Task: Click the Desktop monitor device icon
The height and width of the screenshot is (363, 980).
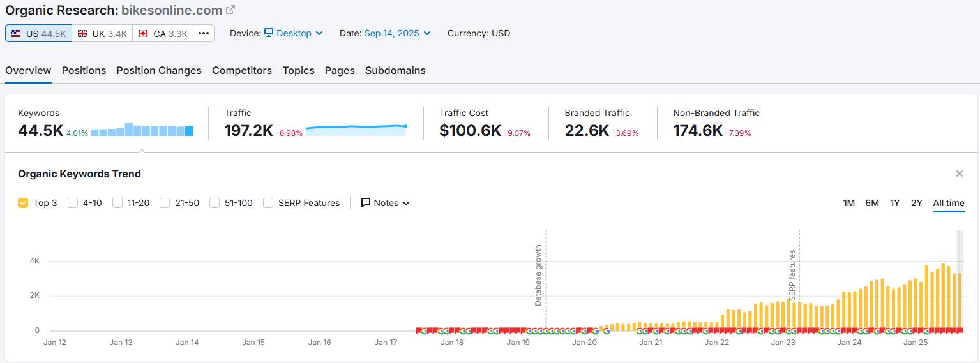Action: [x=269, y=33]
